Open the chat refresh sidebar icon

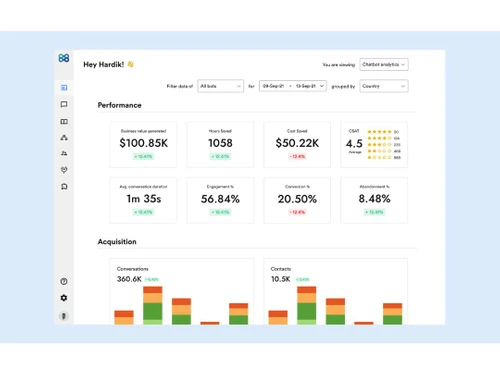pyautogui.click(x=64, y=187)
